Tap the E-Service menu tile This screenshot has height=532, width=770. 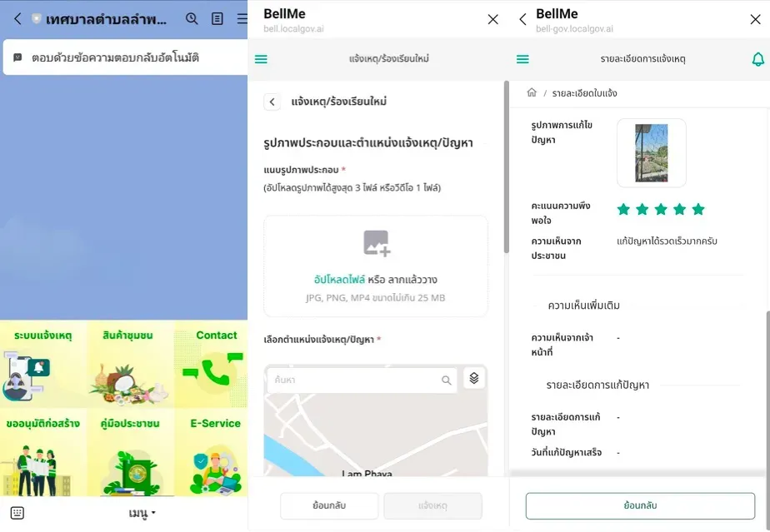pyautogui.click(x=211, y=453)
